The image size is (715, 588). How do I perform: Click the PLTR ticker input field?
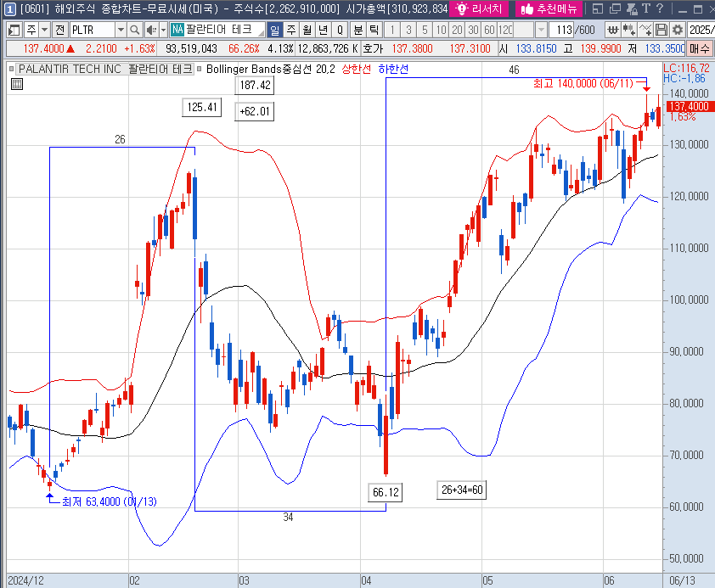pyautogui.click(x=93, y=31)
